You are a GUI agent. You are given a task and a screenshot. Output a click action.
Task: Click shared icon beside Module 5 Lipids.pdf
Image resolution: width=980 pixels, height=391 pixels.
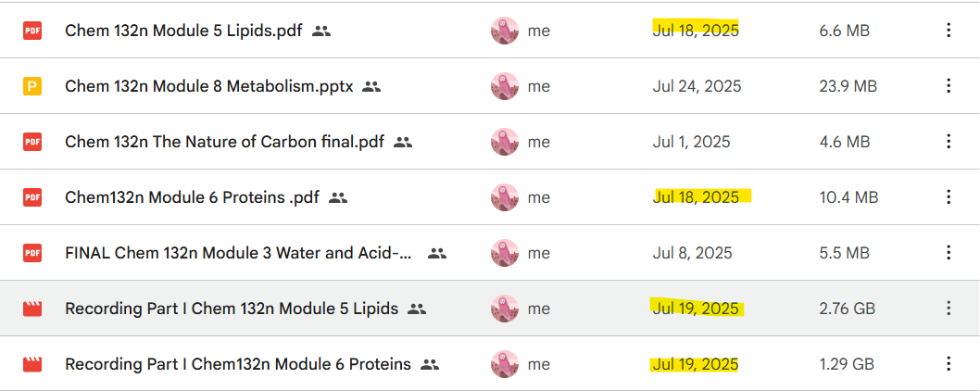click(321, 31)
